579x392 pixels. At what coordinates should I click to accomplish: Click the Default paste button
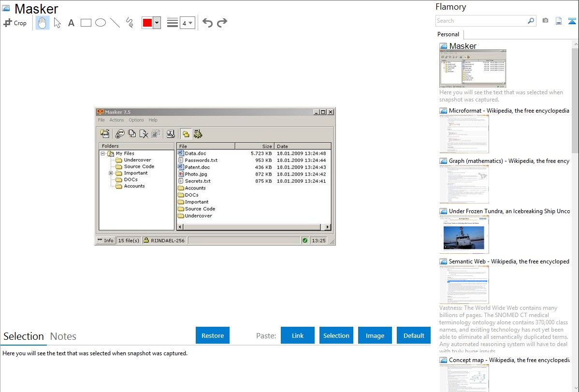pyautogui.click(x=414, y=335)
